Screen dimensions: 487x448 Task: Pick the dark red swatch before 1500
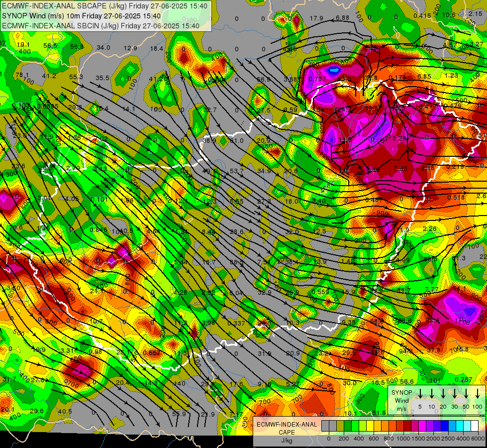407,426
